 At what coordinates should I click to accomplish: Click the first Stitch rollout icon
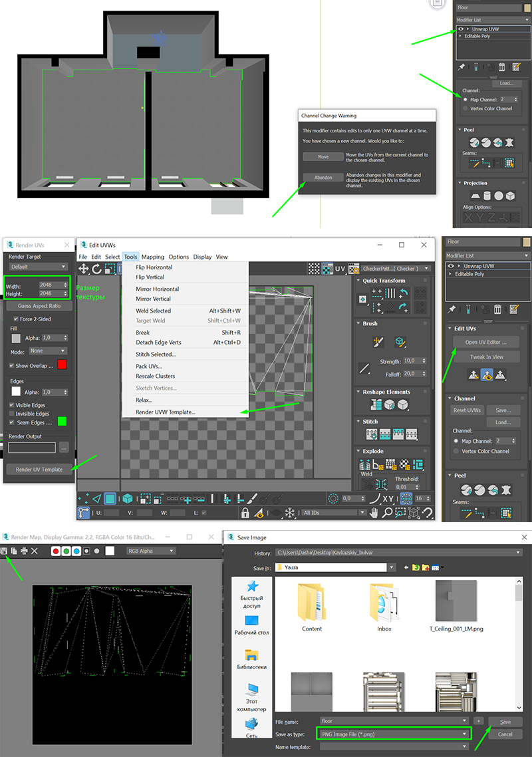pos(372,434)
